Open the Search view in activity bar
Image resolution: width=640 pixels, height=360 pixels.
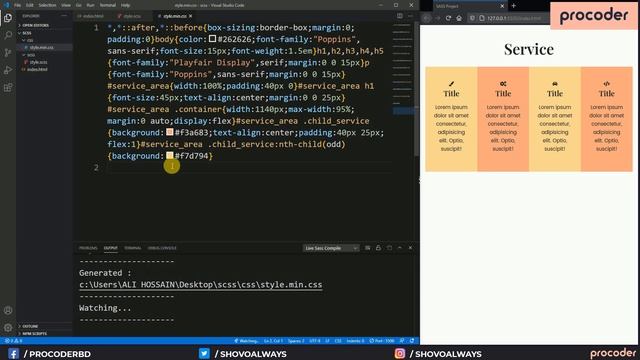[x=8, y=35]
